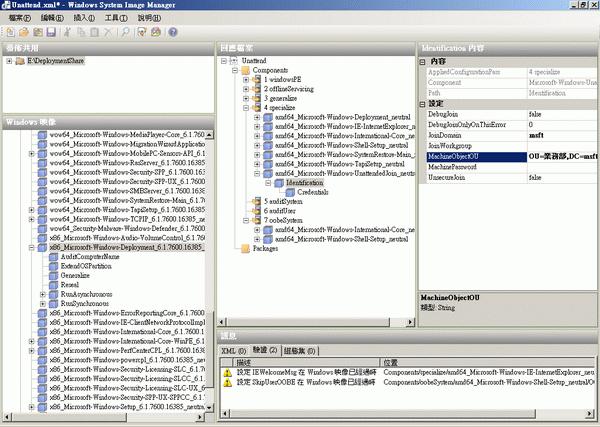The height and width of the screenshot is (427, 600).
Task: Open the 插入(I) menu
Action: pos(84,18)
